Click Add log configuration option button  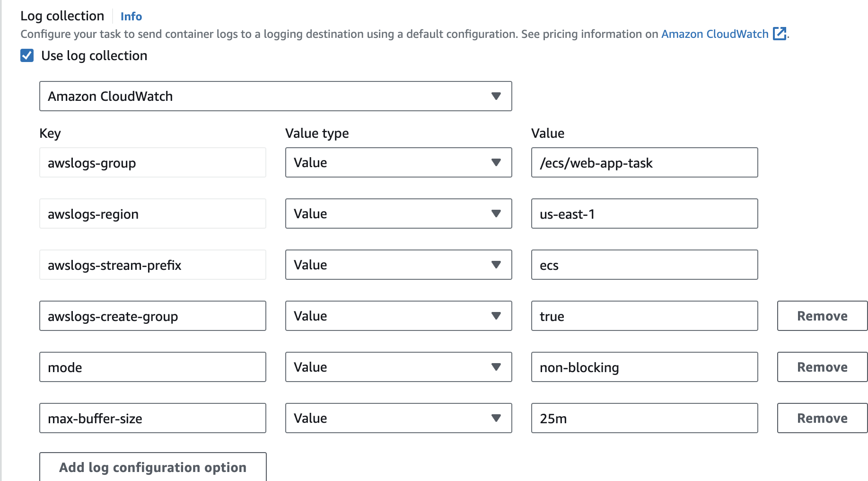[x=152, y=467]
